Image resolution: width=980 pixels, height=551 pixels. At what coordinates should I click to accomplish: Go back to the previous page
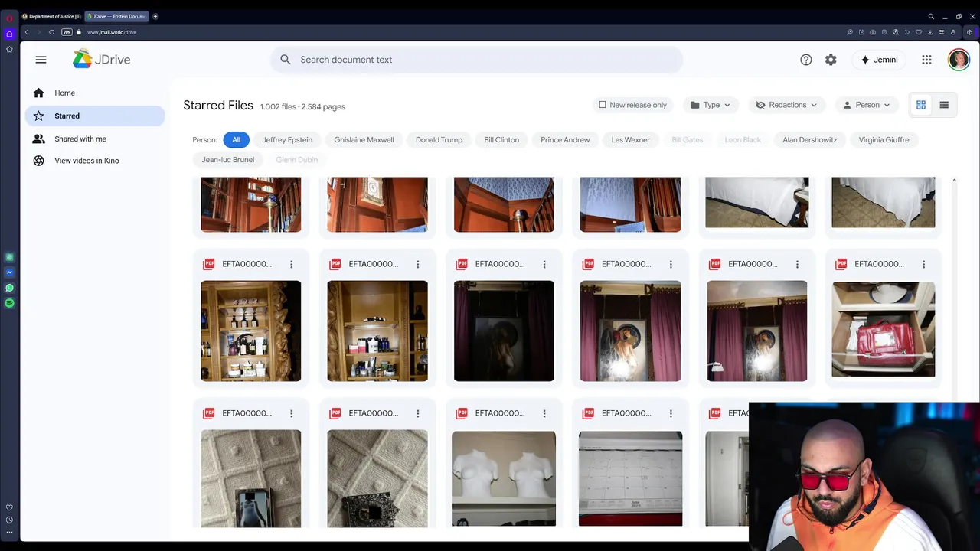[x=26, y=32]
